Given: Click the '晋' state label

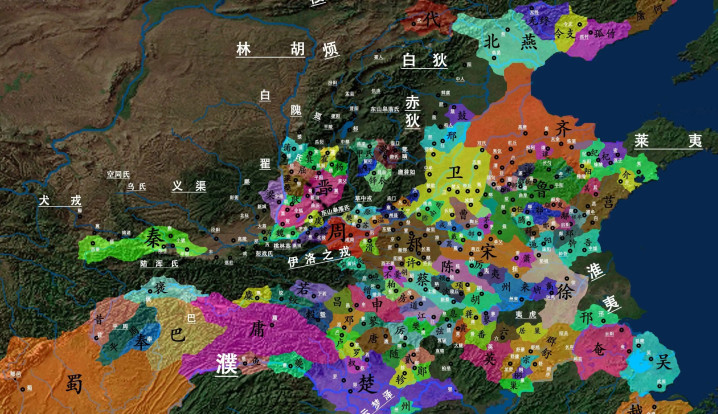Looking at the screenshot, I should [322, 186].
